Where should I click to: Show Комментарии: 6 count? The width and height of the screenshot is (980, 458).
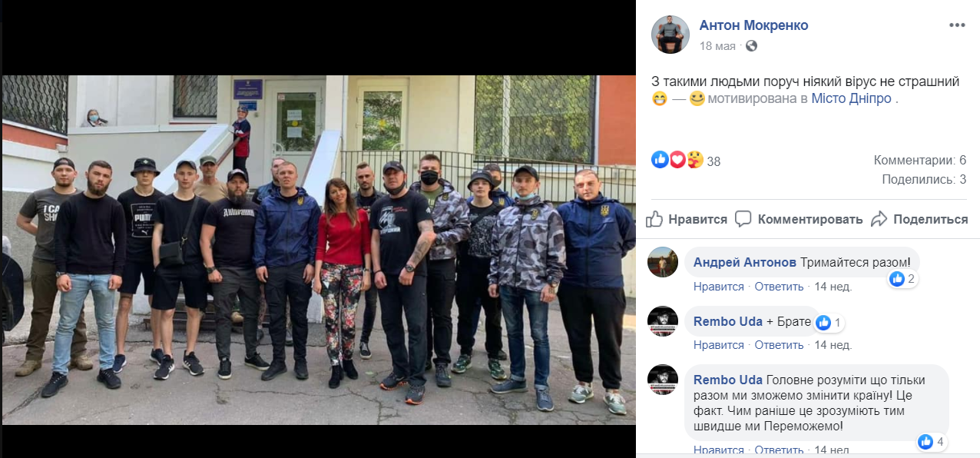tap(919, 161)
